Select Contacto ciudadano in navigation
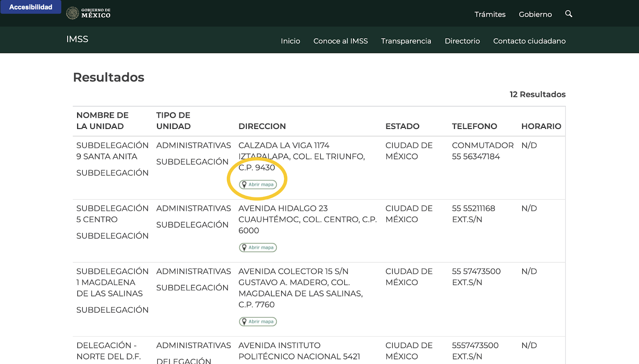The height and width of the screenshot is (364, 639). point(529,41)
